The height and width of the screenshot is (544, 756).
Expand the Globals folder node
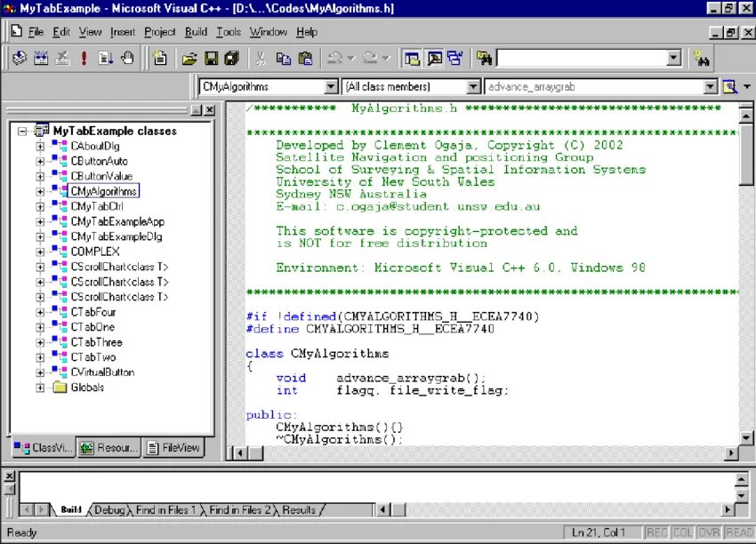(40, 388)
